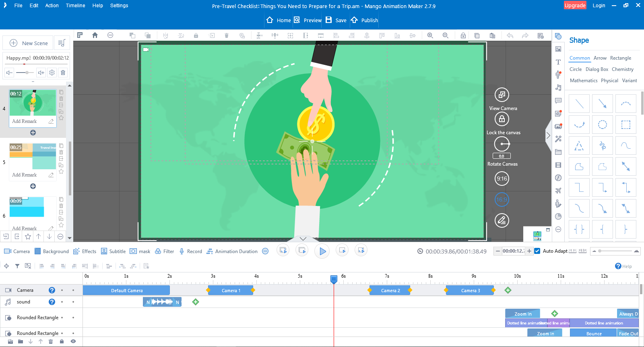Viewport: 644px width, 347px height.
Task: Zoom in on the canvas toolbar
Action: coord(430,35)
